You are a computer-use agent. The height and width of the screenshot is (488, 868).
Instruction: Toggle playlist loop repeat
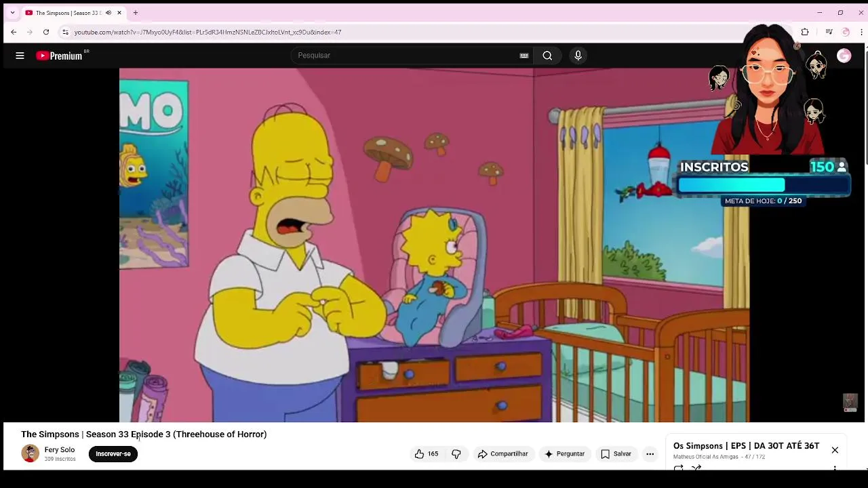pyautogui.click(x=678, y=468)
